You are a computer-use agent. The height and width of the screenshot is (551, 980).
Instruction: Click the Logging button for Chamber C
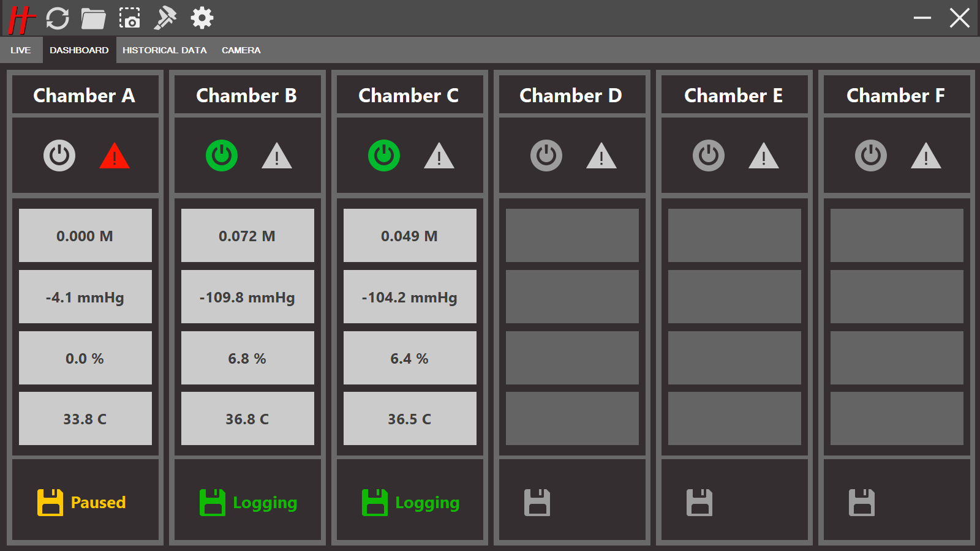[410, 503]
